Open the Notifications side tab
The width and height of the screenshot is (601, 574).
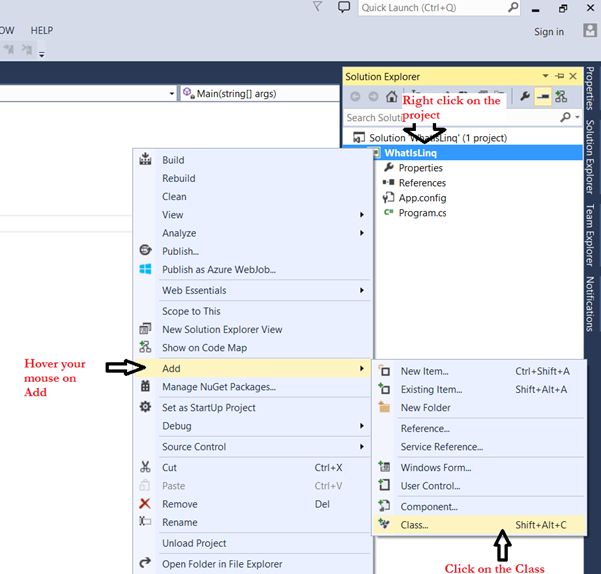pyautogui.click(x=590, y=304)
